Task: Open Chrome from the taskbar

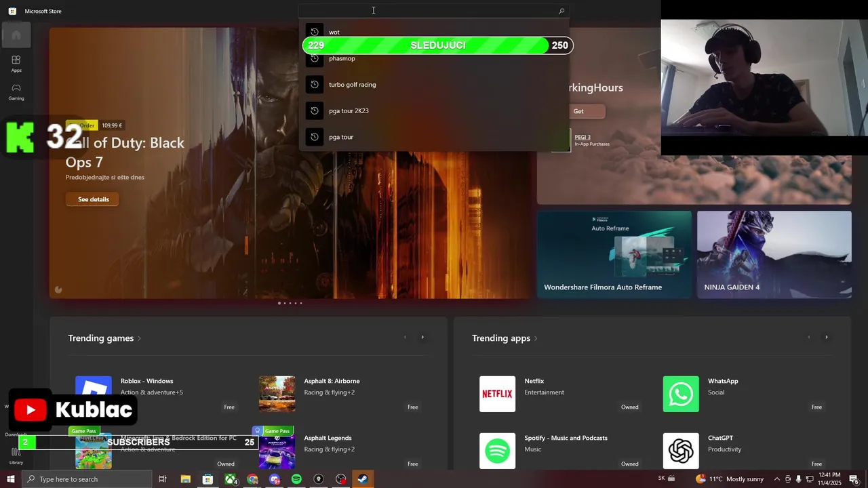Action: pyautogui.click(x=252, y=479)
